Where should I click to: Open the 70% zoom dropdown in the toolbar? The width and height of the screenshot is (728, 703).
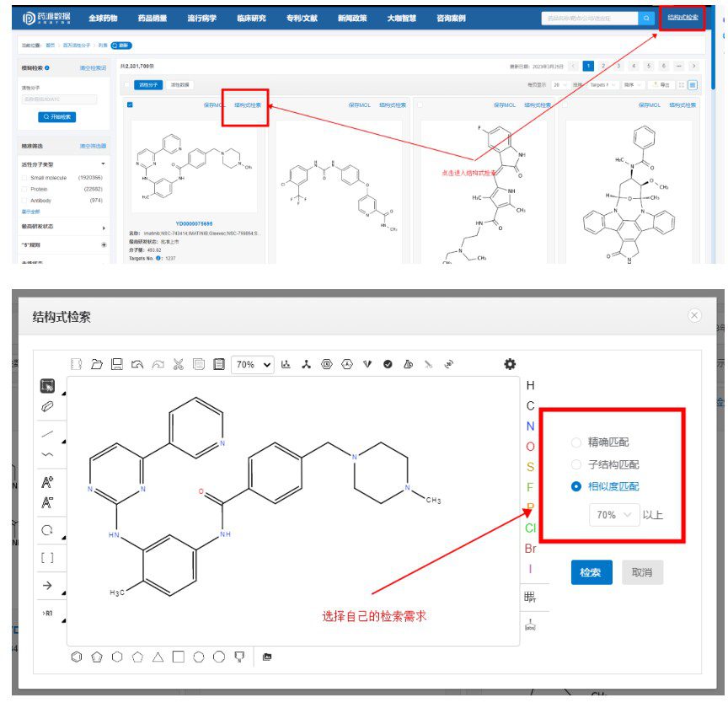click(253, 364)
